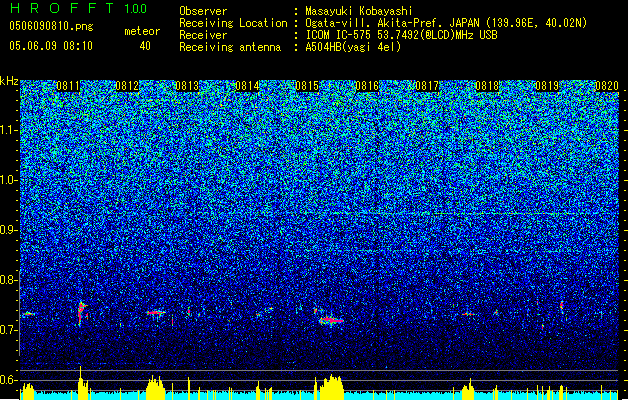Select the file name 0506090810.png
This screenshot has width=629, height=400.
pos(51,26)
